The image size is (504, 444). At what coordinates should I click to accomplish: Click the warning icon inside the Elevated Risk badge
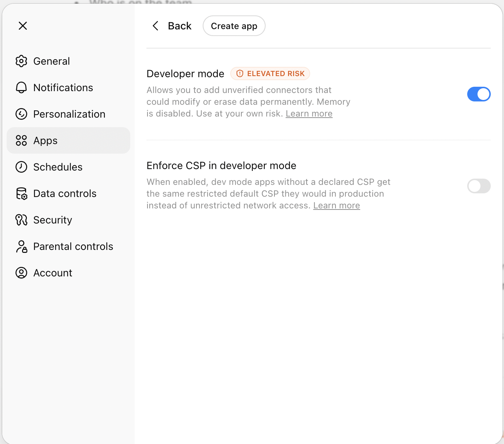240,74
